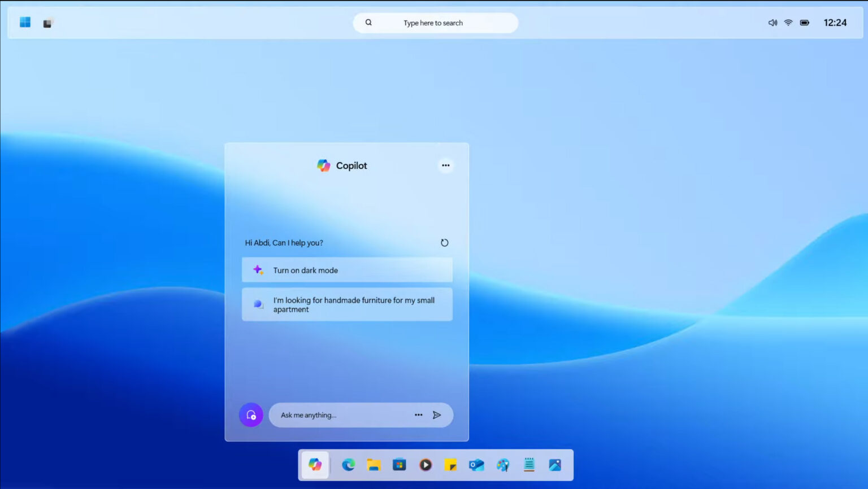Launch Microsoft Edge from the taskbar
868x489 pixels.
click(348, 465)
